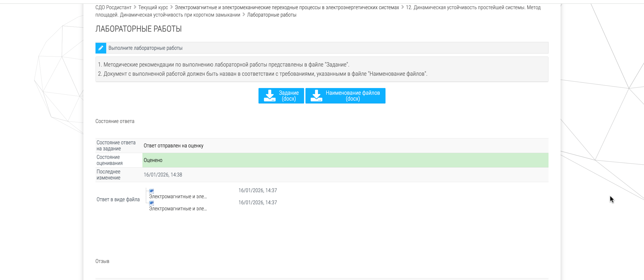Open Электромагнитные и электромеханические переходные процессы course link

[286, 8]
